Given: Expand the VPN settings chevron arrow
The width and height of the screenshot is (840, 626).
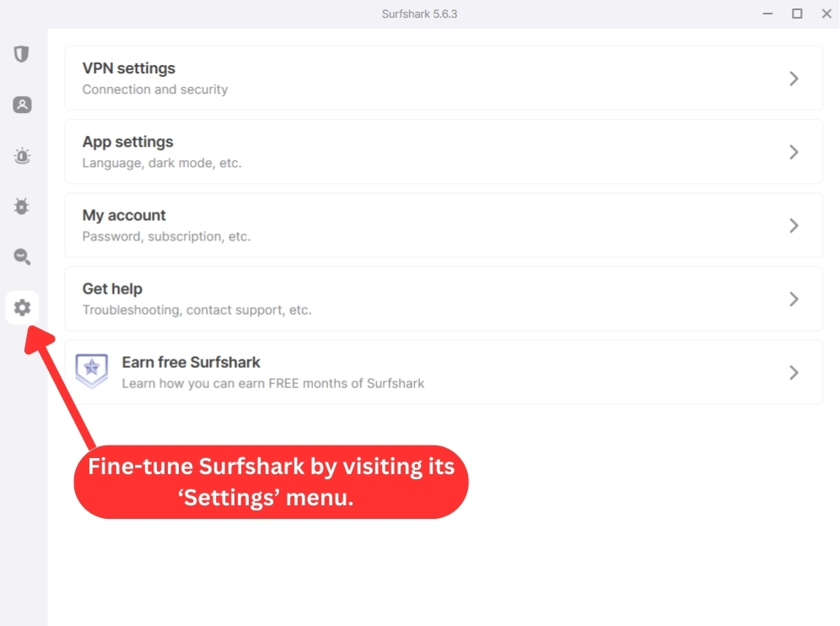Looking at the screenshot, I should click(x=794, y=78).
